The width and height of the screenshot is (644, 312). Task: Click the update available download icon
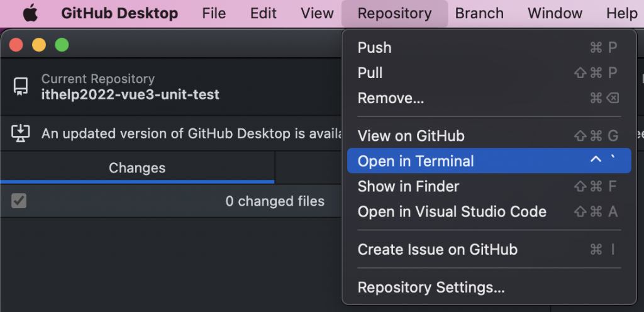click(21, 133)
